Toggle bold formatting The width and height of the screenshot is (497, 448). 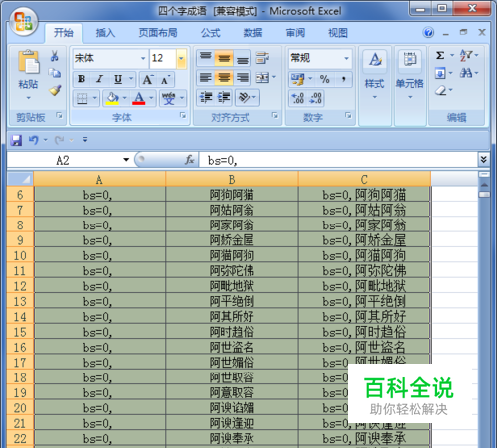click(x=82, y=79)
